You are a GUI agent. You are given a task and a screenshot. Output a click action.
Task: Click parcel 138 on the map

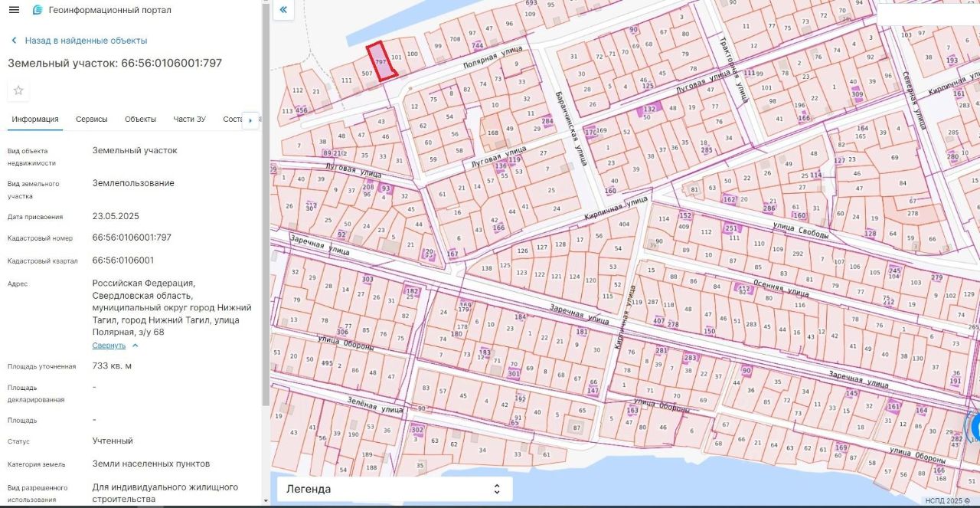coord(487,268)
